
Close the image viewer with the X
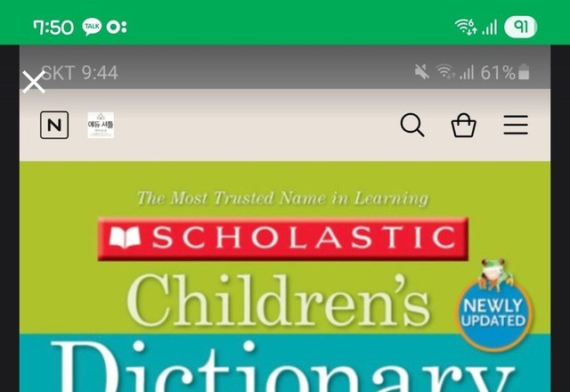point(34,82)
